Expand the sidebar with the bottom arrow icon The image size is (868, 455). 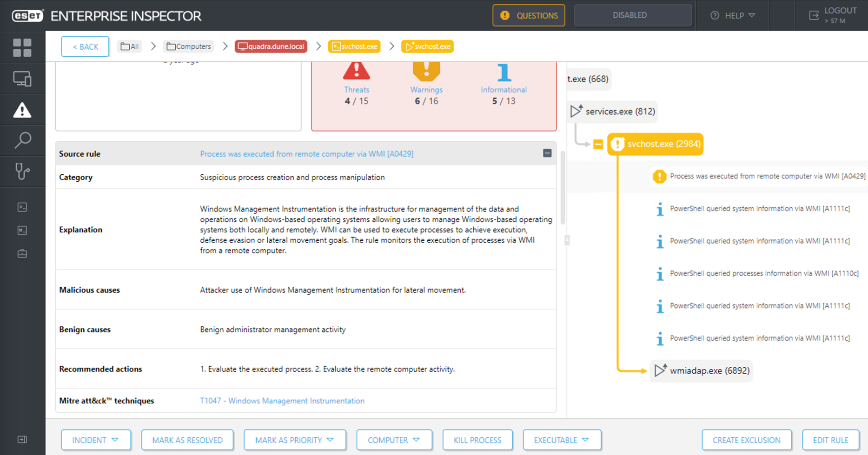22,440
